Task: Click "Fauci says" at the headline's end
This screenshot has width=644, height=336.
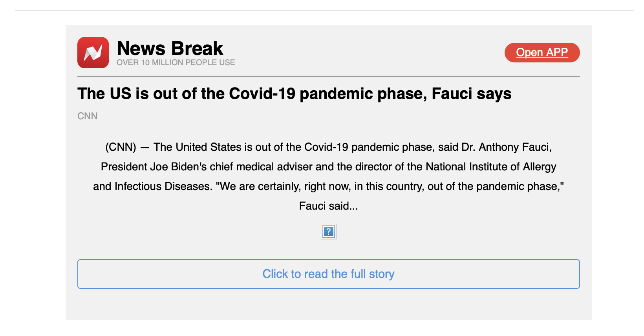Action: coord(471,94)
